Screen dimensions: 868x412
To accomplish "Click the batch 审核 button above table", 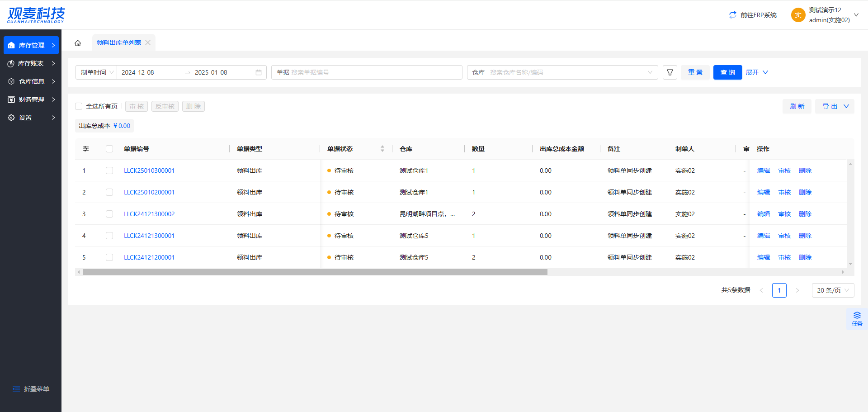I will pos(137,106).
